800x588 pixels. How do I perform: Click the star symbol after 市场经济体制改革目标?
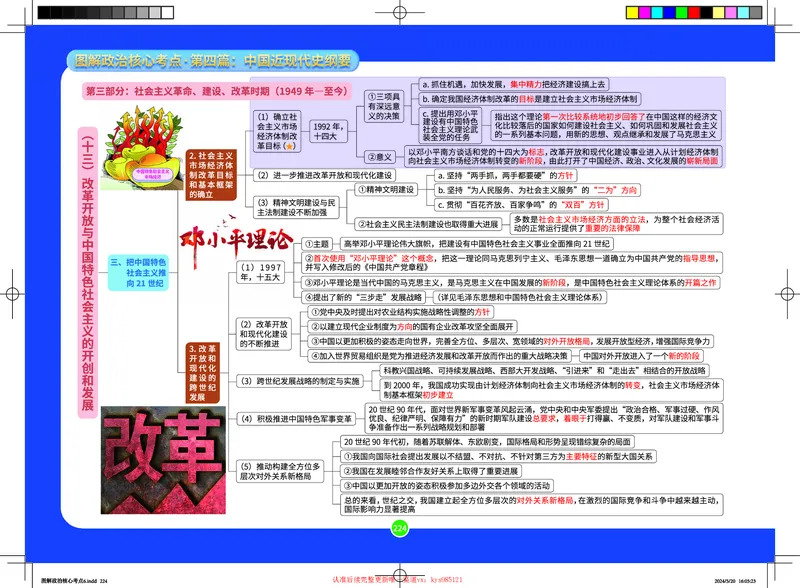291,146
